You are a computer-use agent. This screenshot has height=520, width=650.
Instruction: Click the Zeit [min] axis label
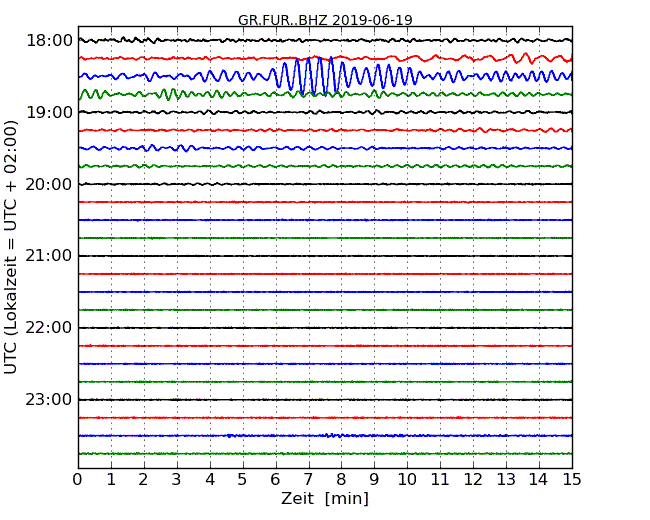pyautogui.click(x=325, y=498)
